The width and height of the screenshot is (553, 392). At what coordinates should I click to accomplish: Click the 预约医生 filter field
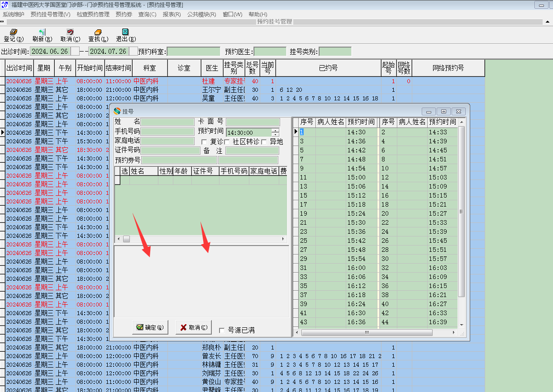coord(270,52)
